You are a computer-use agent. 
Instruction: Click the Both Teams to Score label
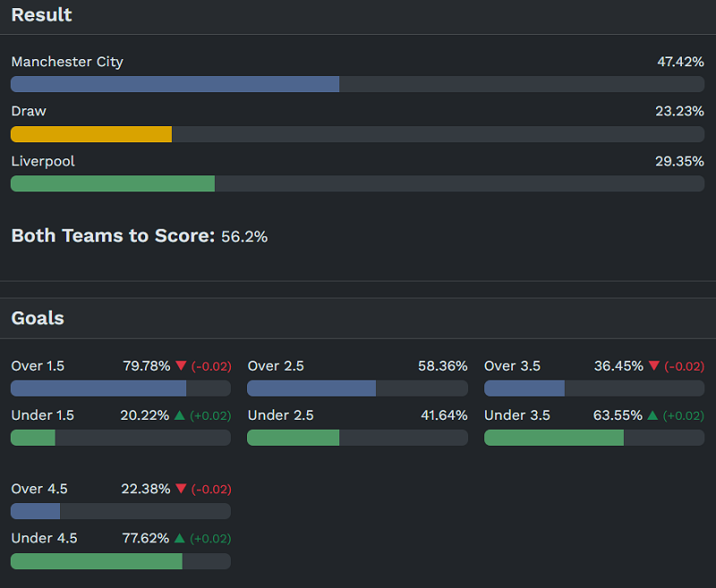coord(113,236)
